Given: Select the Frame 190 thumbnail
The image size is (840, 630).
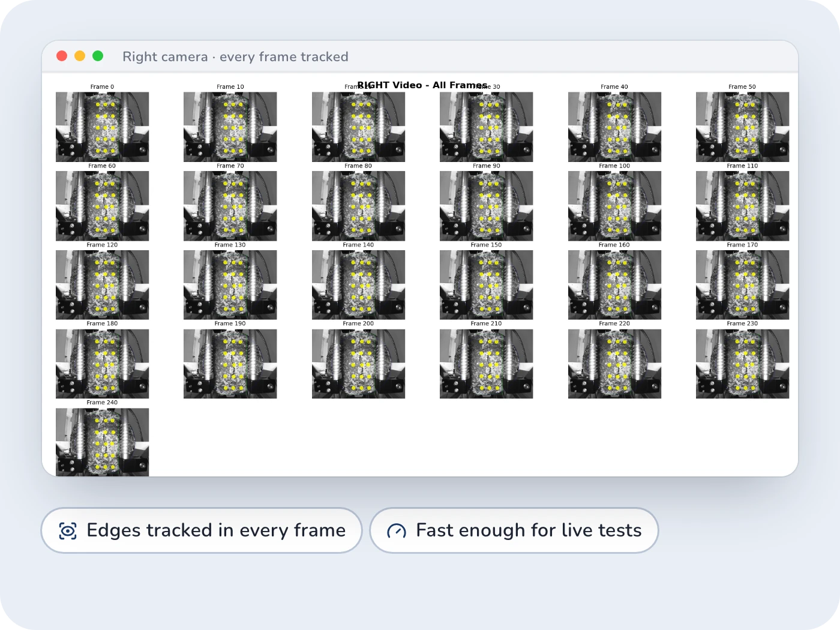Looking at the screenshot, I should tap(230, 364).
